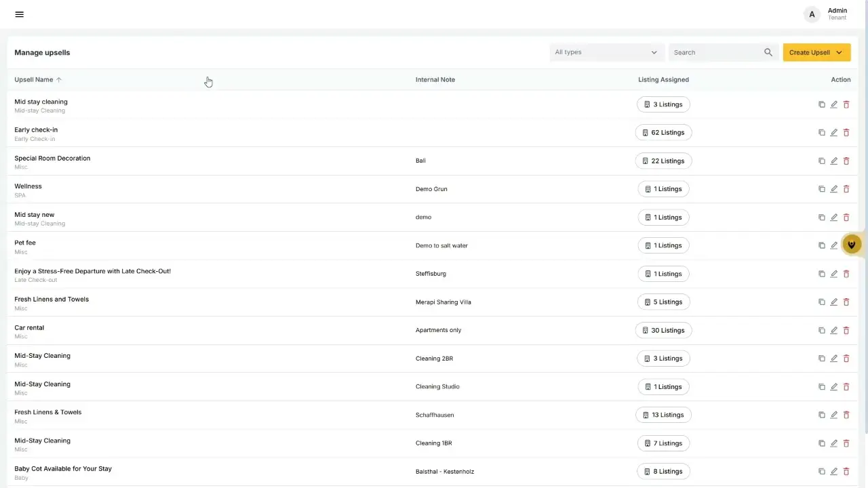Viewport: 868px width, 488px height.
Task: Open 5 Listings for Merapi Sharing Villa
Action: 663,302
